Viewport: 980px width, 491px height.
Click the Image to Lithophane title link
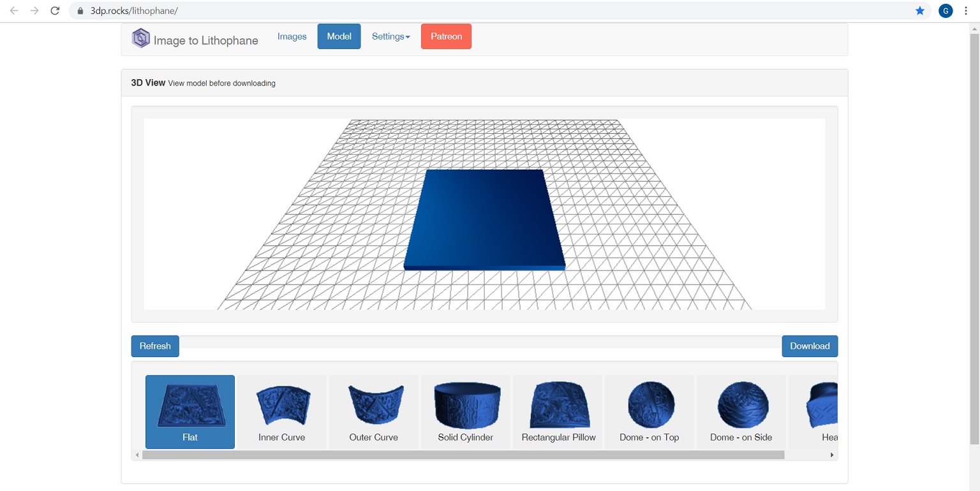coord(206,41)
